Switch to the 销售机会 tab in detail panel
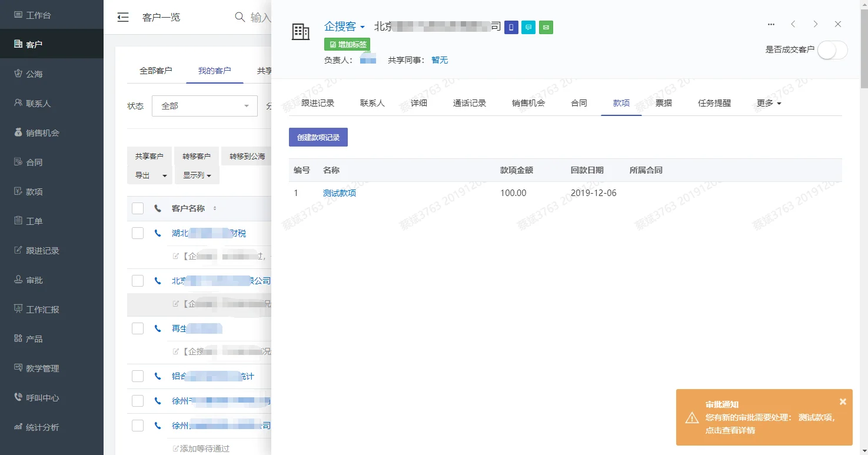 click(528, 103)
